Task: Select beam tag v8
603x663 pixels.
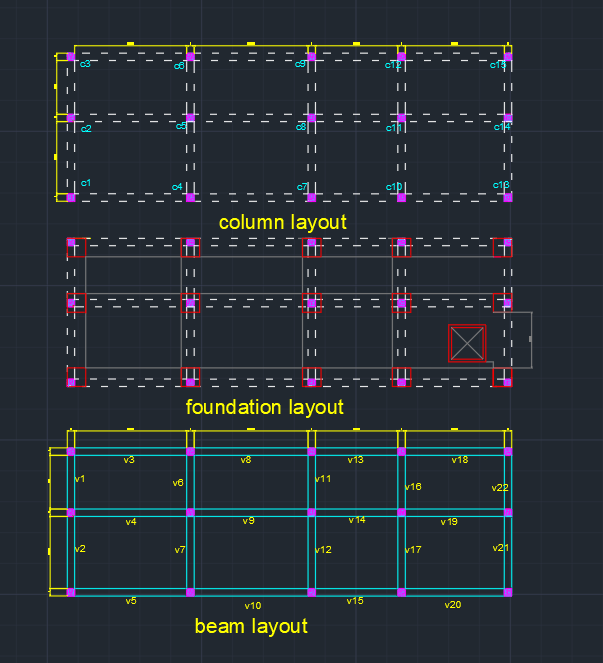Action: tap(246, 460)
